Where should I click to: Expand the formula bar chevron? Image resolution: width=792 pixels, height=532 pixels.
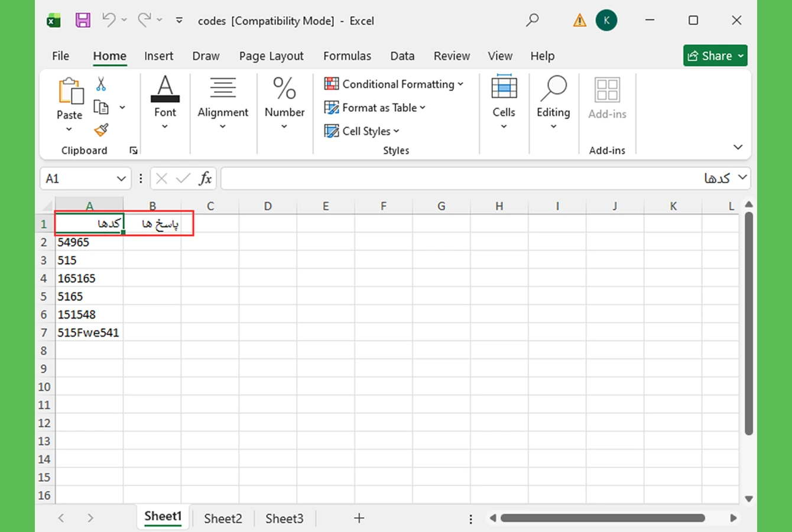point(743,177)
